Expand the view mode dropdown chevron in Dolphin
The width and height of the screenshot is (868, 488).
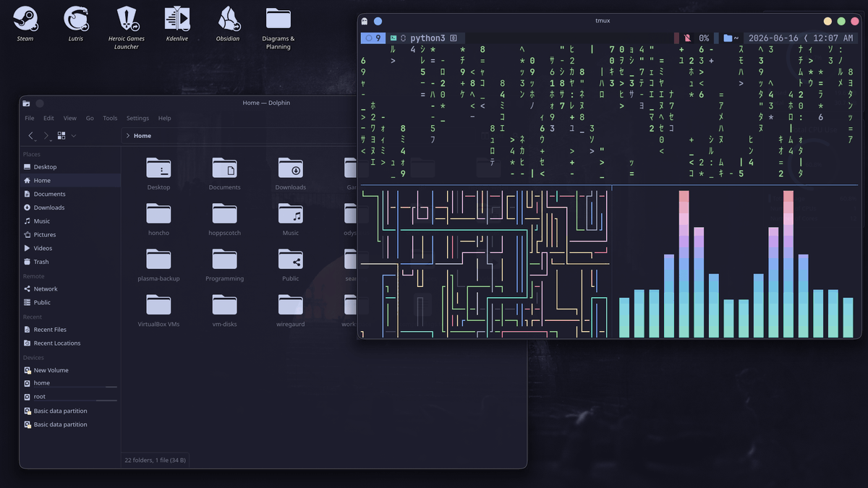(74, 135)
